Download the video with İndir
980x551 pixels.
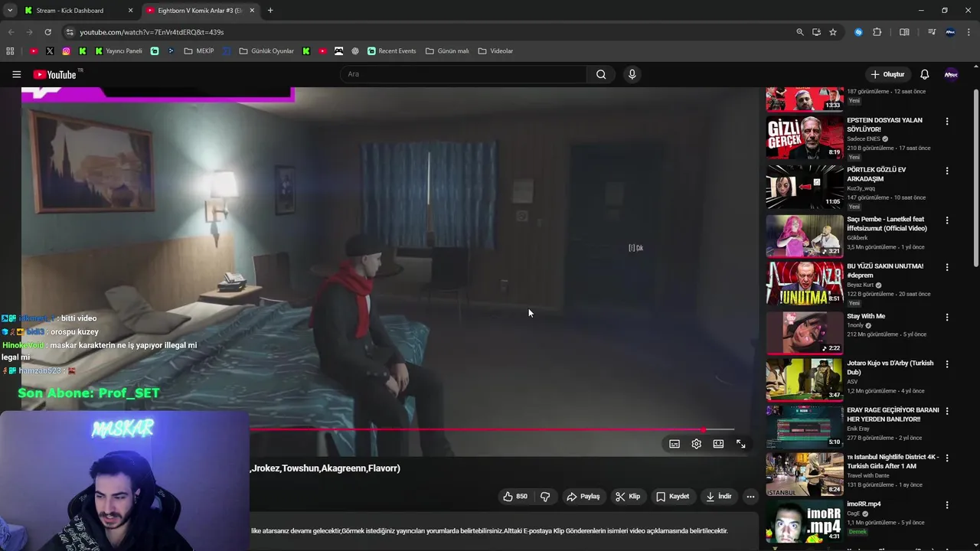click(x=718, y=497)
